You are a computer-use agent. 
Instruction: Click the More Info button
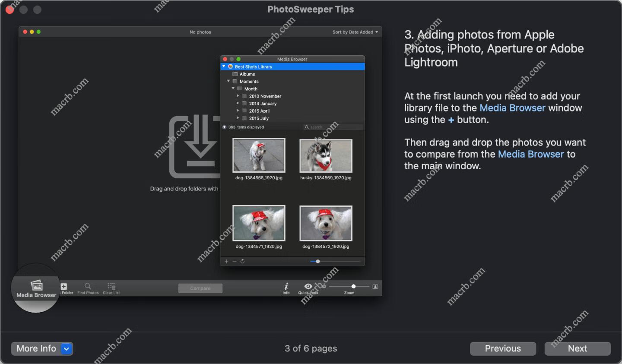pyautogui.click(x=42, y=348)
